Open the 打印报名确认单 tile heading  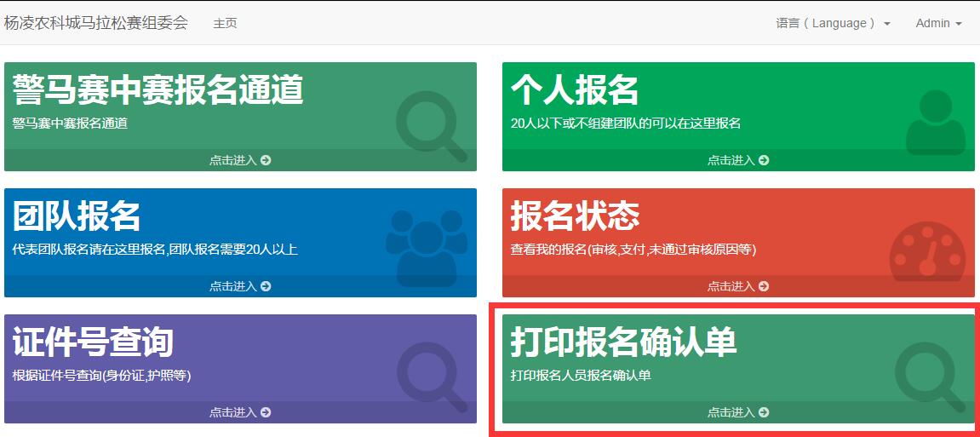[623, 342]
